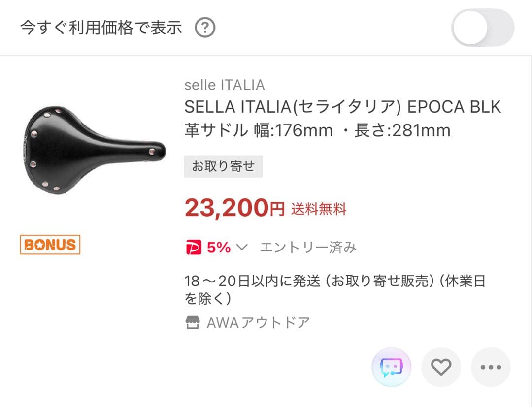
Task: Open the PayPay points detail icon
Action: (194, 248)
